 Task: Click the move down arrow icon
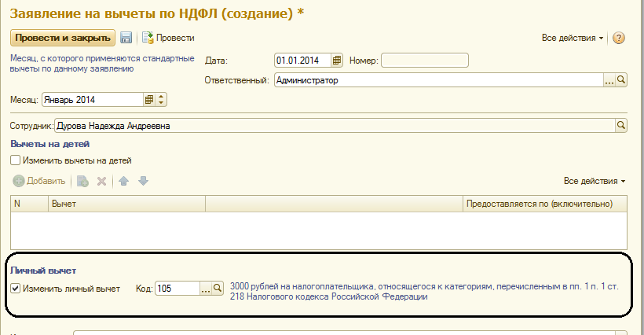coord(143,181)
